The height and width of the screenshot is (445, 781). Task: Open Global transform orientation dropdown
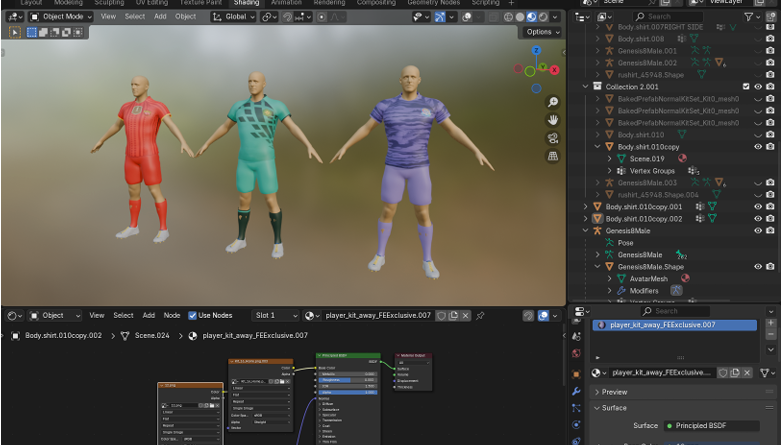(234, 17)
